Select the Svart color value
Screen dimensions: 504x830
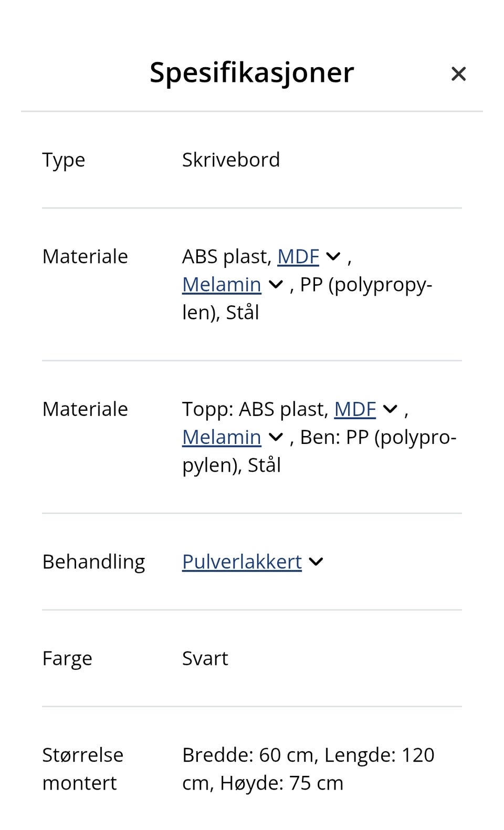[205, 658]
